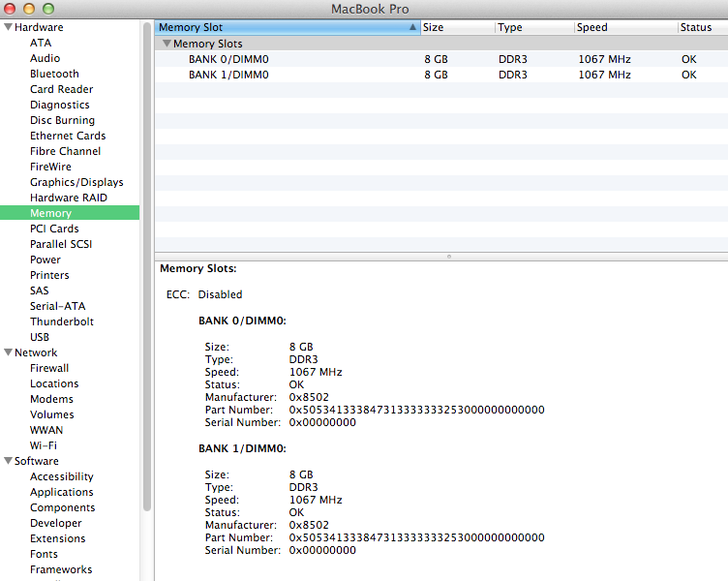Open the WWAN entry
The image size is (728, 581).
46,430
